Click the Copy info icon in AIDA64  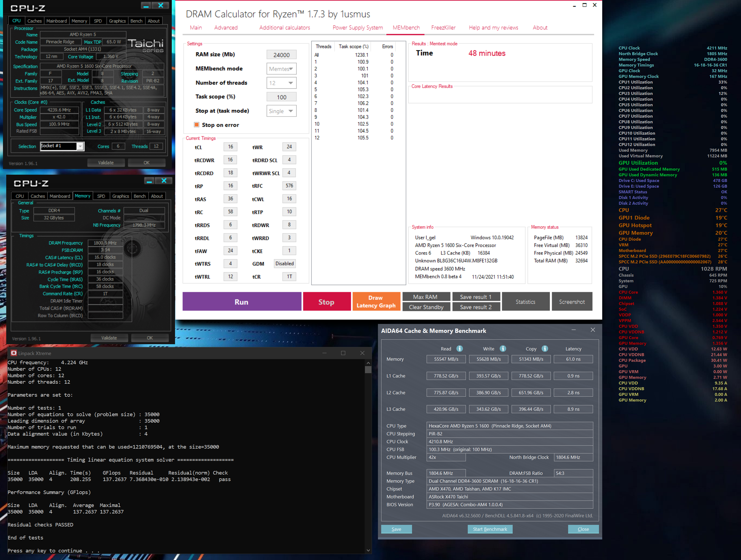click(545, 349)
